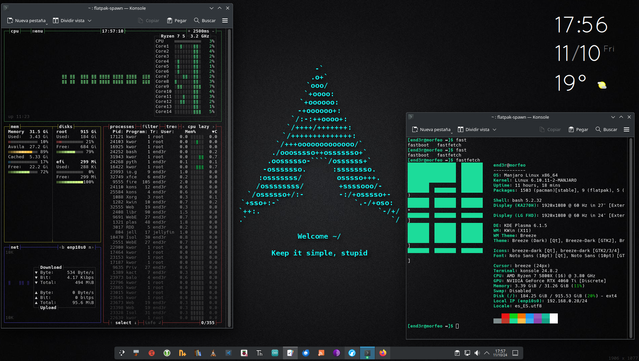Open the application launcher in the taskbar
The height and width of the screenshot is (361, 639).
(x=121, y=353)
